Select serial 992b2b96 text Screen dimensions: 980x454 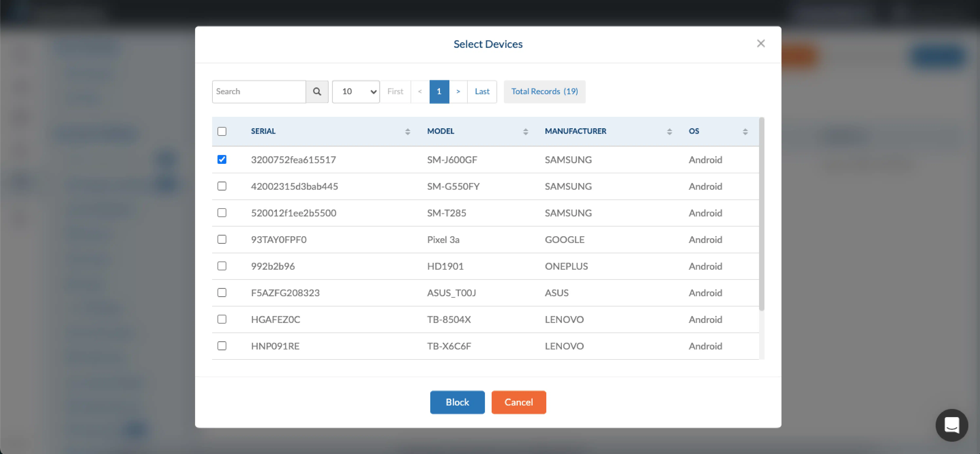(273, 266)
